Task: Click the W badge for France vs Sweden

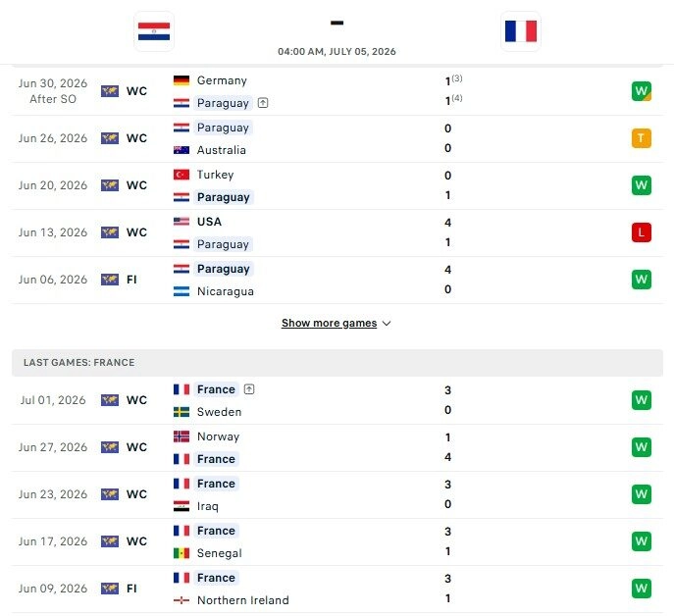Action: click(x=642, y=400)
